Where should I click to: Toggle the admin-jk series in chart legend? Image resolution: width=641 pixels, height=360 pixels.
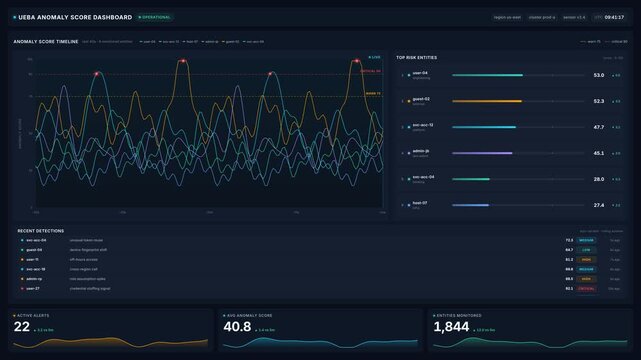click(210, 42)
